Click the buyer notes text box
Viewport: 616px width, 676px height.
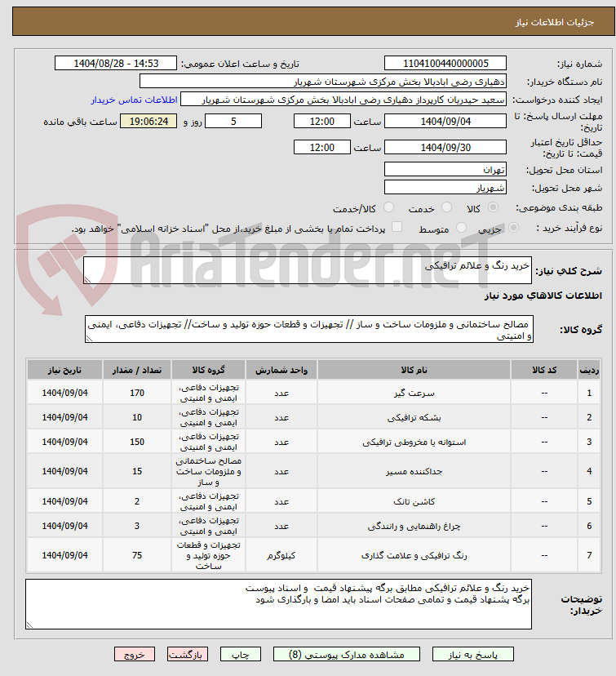(279, 604)
